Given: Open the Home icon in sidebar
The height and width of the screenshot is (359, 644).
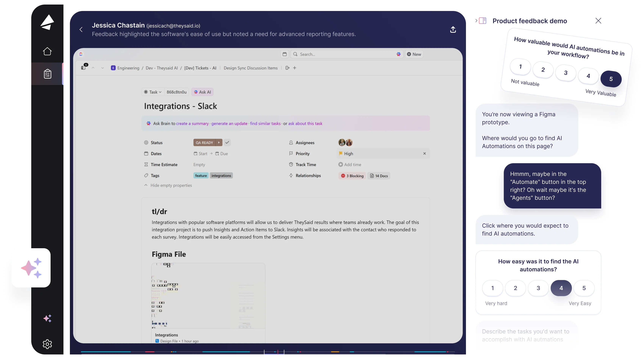Looking at the screenshot, I should coord(47,51).
